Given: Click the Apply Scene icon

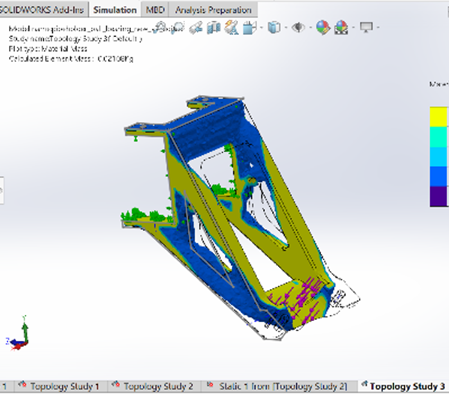Looking at the screenshot, I should pos(341,27).
